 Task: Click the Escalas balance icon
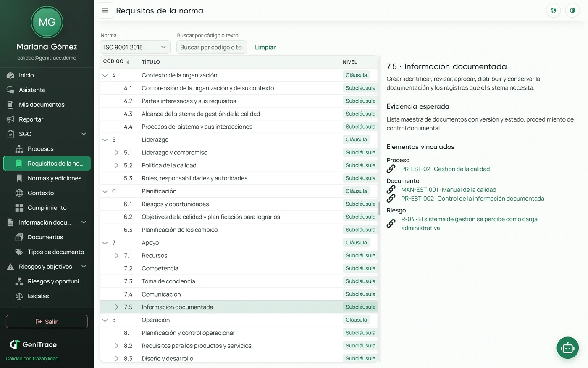[19, 296]
